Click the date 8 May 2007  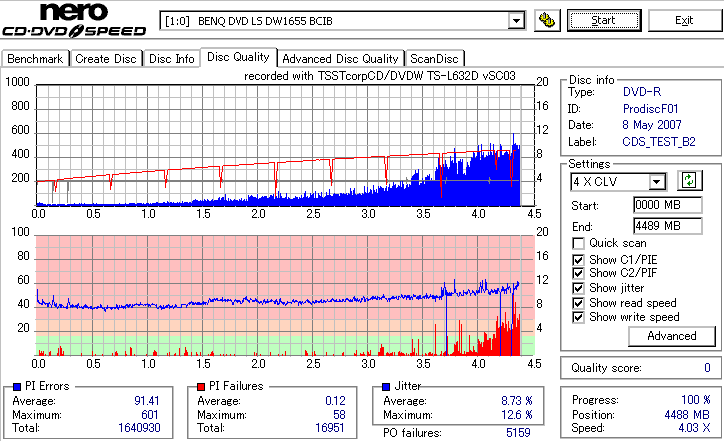tap(652, 125)
